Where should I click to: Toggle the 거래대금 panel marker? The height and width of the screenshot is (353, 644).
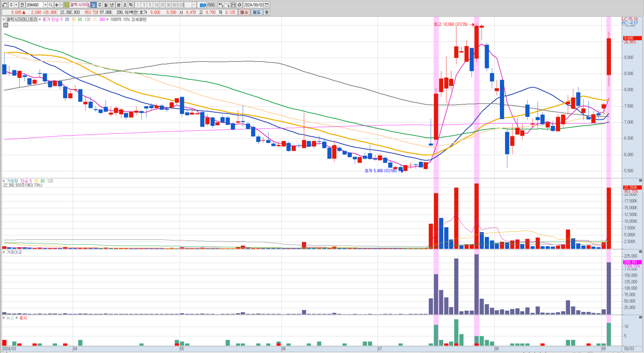click(x=3, y=252)
